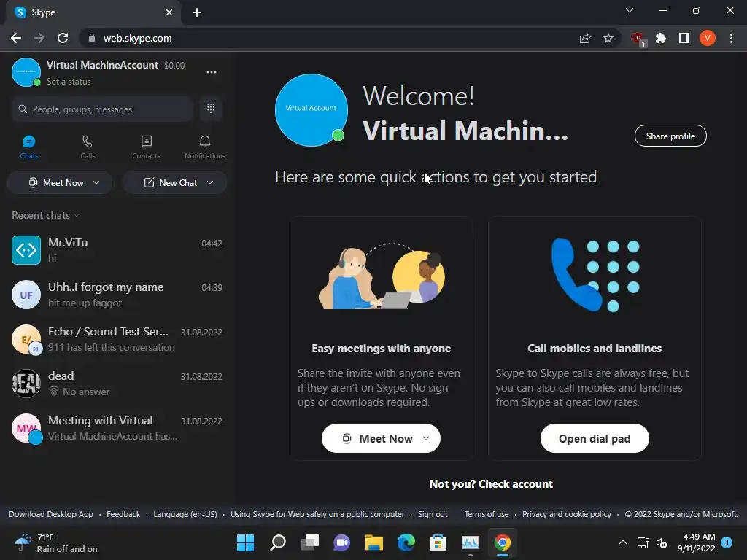This screenshot has width=747, height=560.
Task: Open the Mr.ViTu chat
Action: [117, 250]
